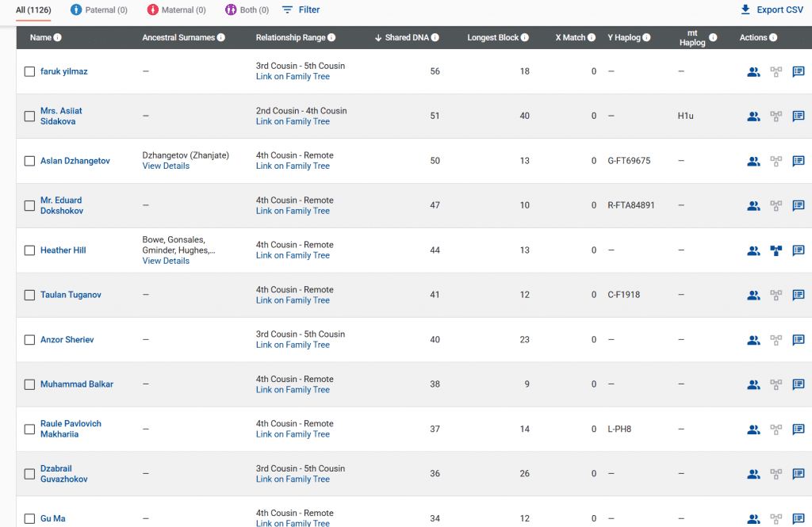Open in-common matches for faruk yilmaz
812x527 pixels.
753,71
